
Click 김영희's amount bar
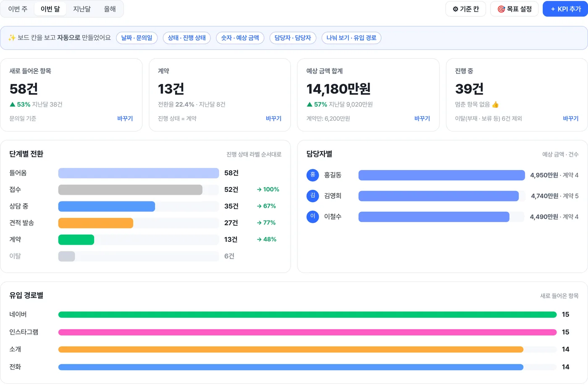[438, 196]
